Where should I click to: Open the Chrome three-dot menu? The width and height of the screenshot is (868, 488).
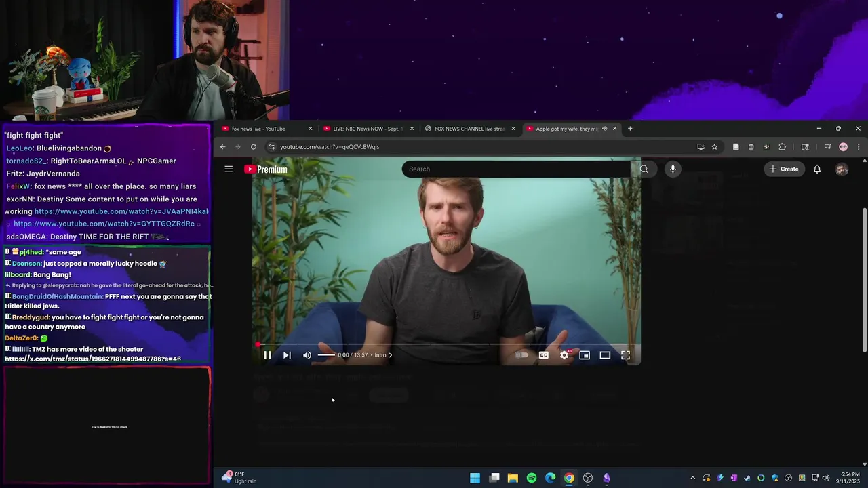[x=859, y=147]
